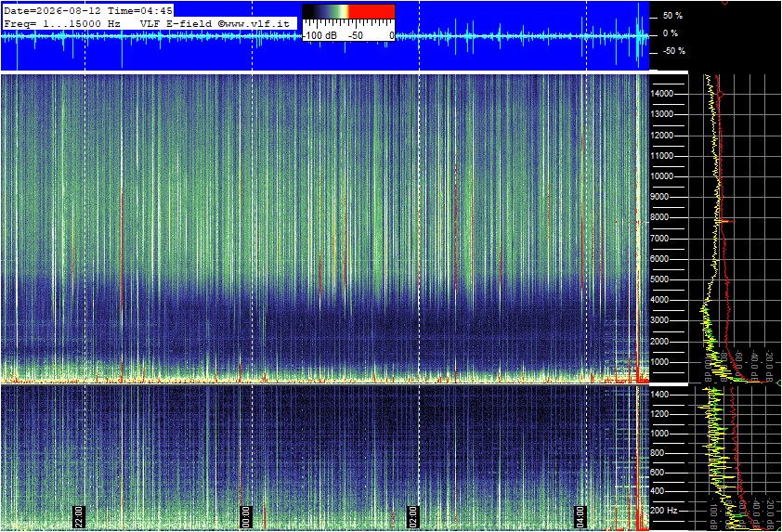Click the 00:00 time marker label
This screenshot has width=782, height=532.
coord(246,516)
